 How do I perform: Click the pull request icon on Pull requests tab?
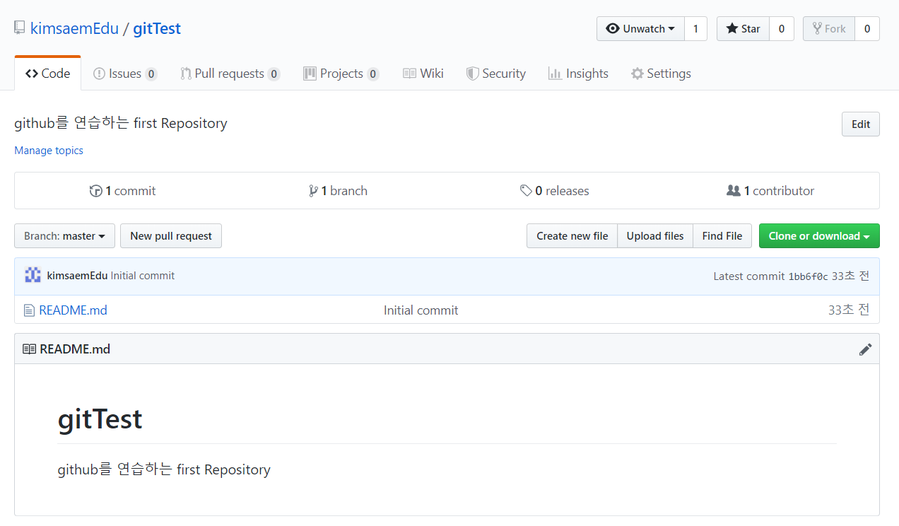coord(186,73)
